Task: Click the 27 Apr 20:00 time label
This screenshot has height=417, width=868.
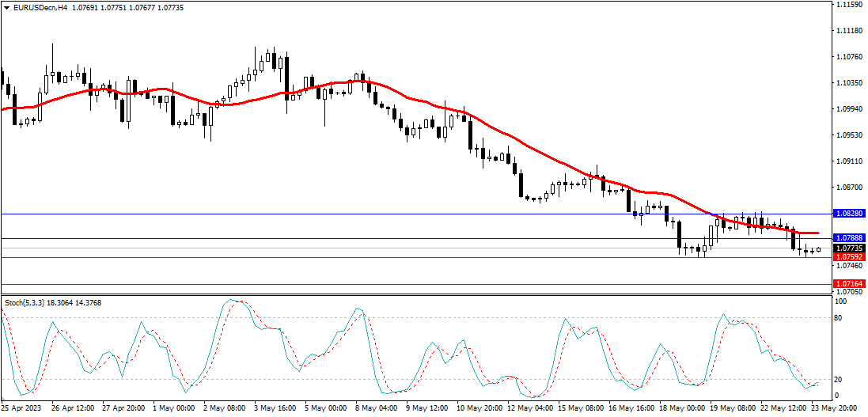Action: [x=123, y=408]
